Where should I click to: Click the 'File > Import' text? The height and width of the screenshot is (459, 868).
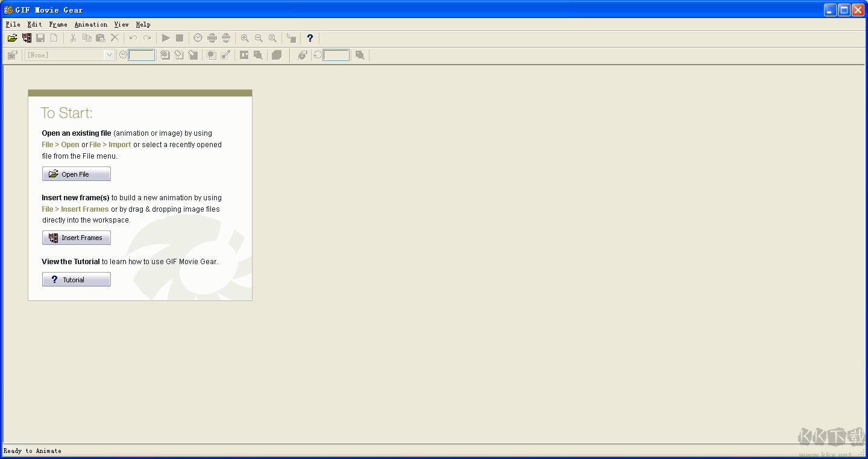click(110, 145)
